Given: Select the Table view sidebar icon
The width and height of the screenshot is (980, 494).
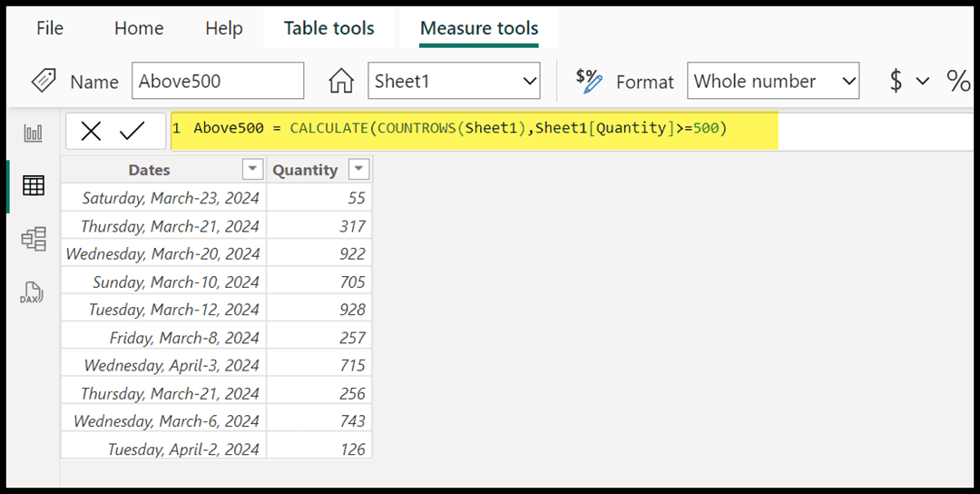Looking at the screenshot, I should click(34, 186).
